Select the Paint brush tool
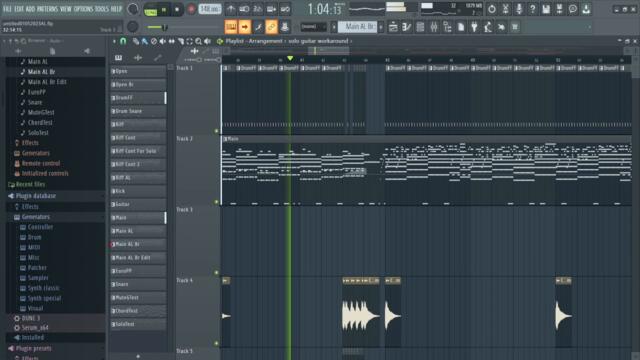This screenshot has height=360, width=640. pos(144,41)
